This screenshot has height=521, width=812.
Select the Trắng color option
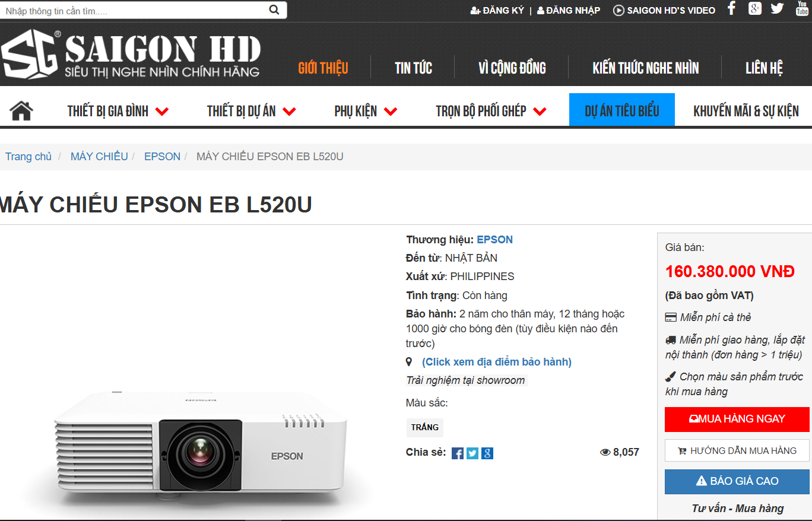(425, 427)
